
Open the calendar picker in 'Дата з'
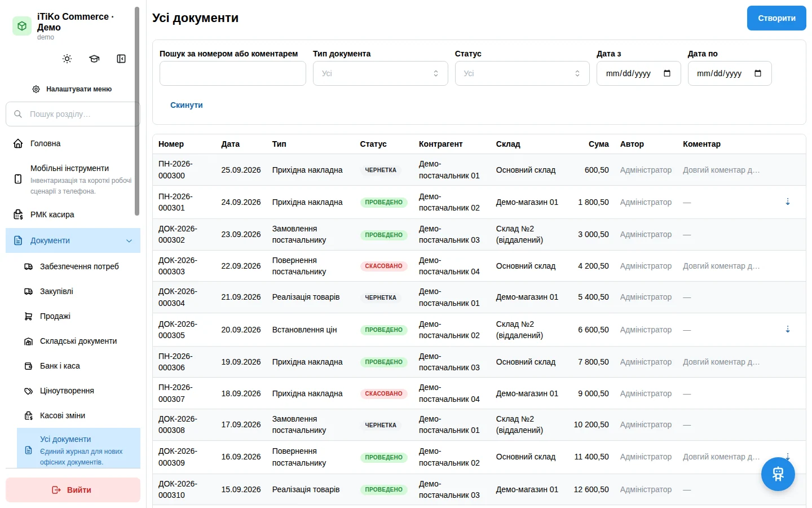667,73
